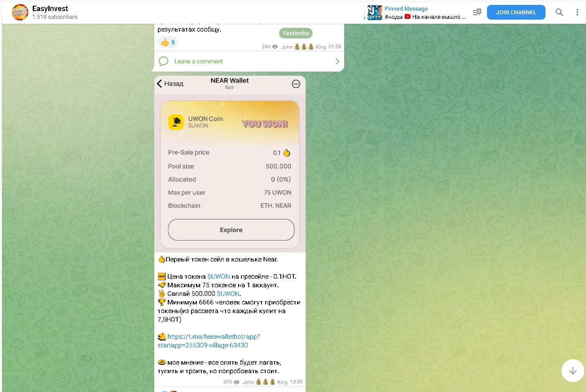The height and width of the screenshot is (392, 586).
Task: Open the UWON Coin card image
Action: tap(230, 164)
